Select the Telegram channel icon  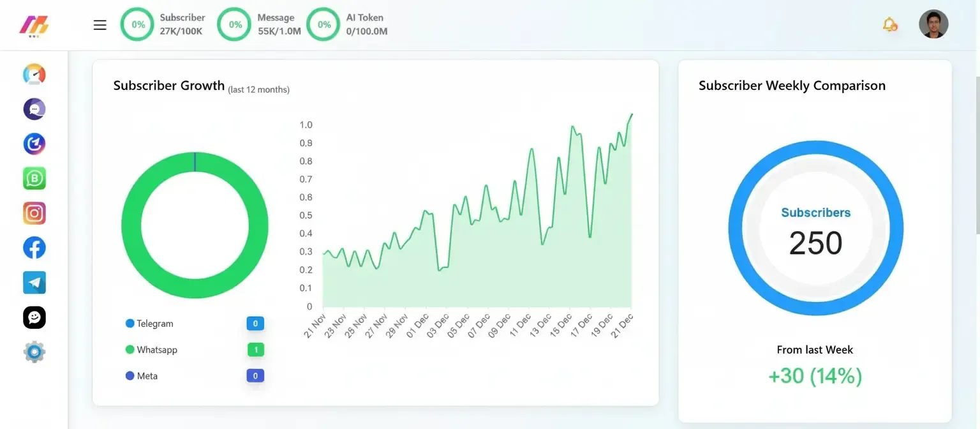point(34,282)
